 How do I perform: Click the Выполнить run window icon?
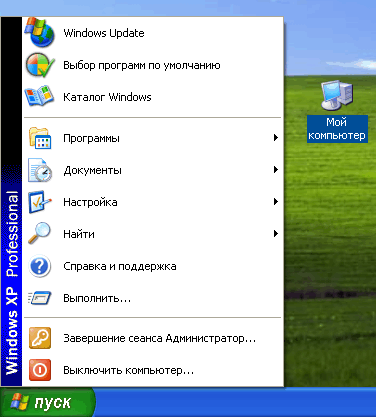click(x=40, y=298)
